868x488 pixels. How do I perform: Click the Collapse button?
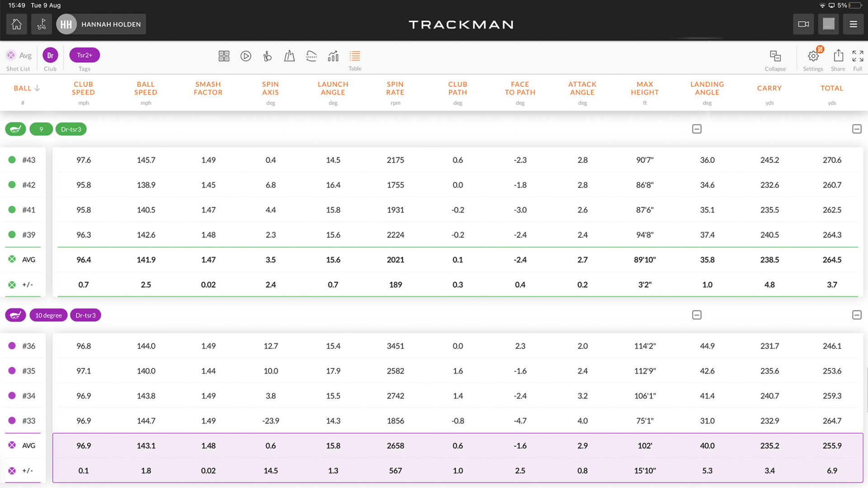[775, 56]
